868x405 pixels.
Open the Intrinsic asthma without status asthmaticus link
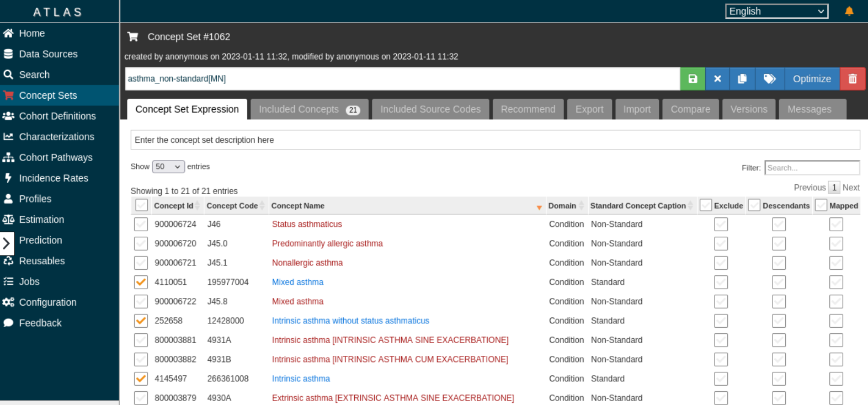[x=350, y=321]
